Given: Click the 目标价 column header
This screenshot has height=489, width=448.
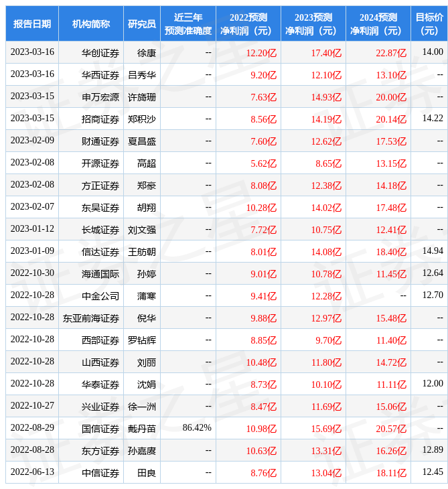Looking at the screenshot, I should click(x=429, y=24).
